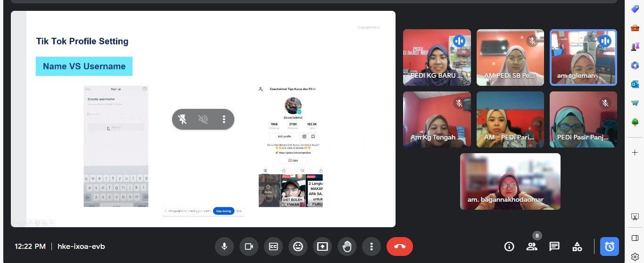Select the Am Kg Tengah participant tile

tap(437, 119)
